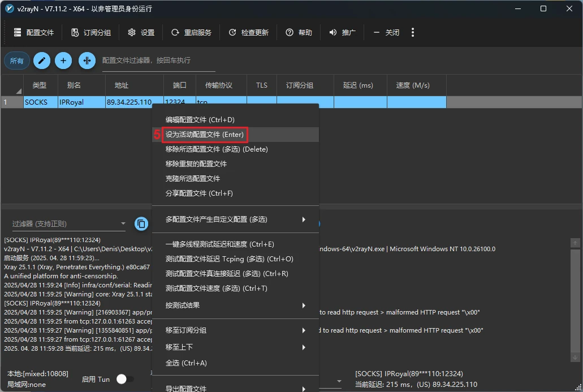Open 设置 gear in toolbar
Image resolution: width=583 pixels, height=392 pixels.
(x=132, y=32)
